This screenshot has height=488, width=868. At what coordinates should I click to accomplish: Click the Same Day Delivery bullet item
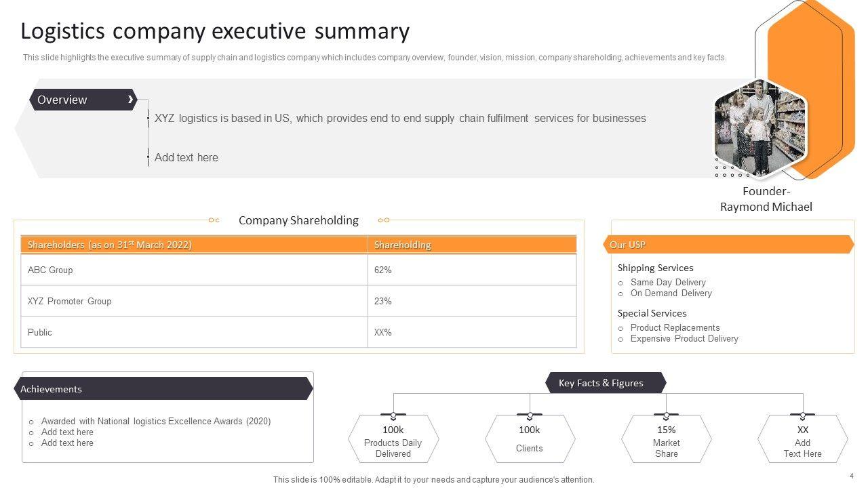(x=668, y=282)
